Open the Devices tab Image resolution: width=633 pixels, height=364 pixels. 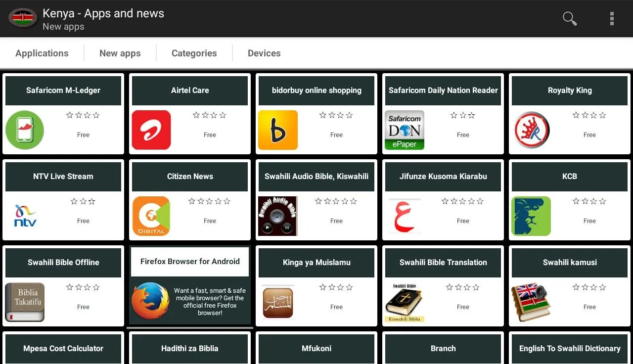(264, 53)
